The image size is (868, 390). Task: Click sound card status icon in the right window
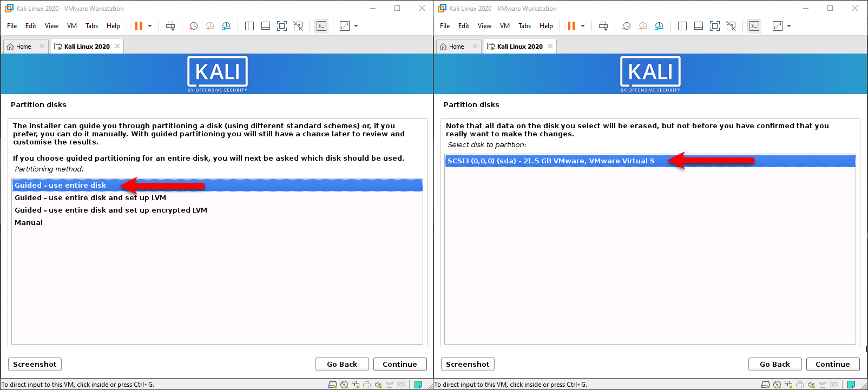(x=811, y=385)
